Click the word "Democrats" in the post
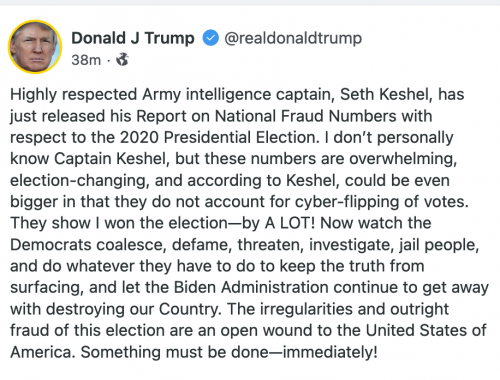The height and width of the screenshot is (380, 500). [50, 245]
